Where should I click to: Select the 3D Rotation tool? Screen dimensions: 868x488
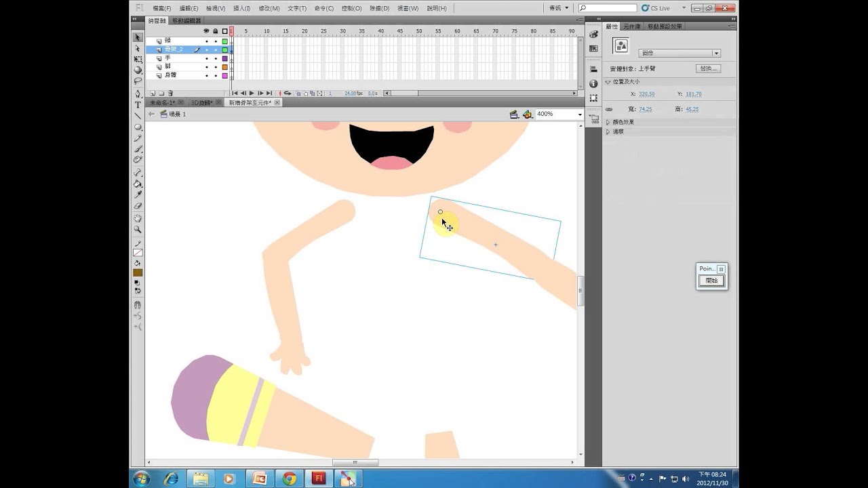(x=138, y=70)
